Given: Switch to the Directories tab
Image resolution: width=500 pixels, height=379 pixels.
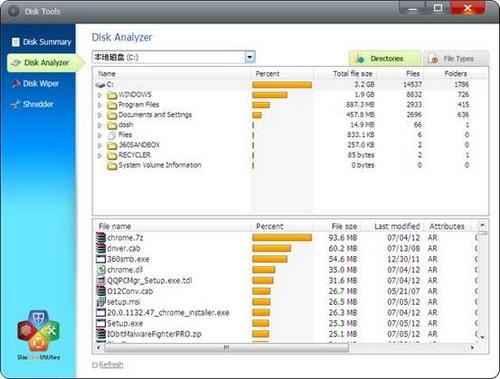Looking at the screenshot, I should click(385, 59).
